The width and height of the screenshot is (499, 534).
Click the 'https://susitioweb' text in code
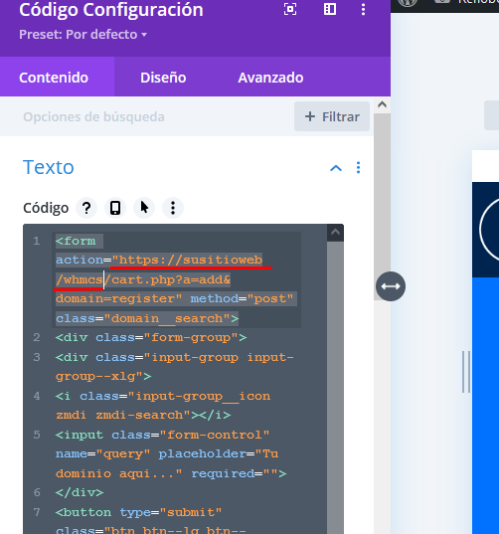(190, 260)
